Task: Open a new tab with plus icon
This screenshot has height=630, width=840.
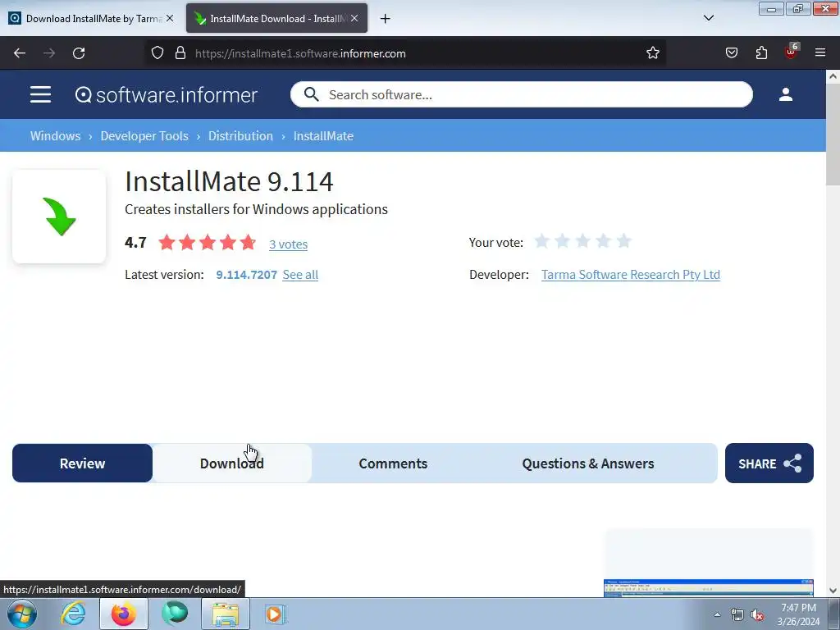Action: (385, 19)
